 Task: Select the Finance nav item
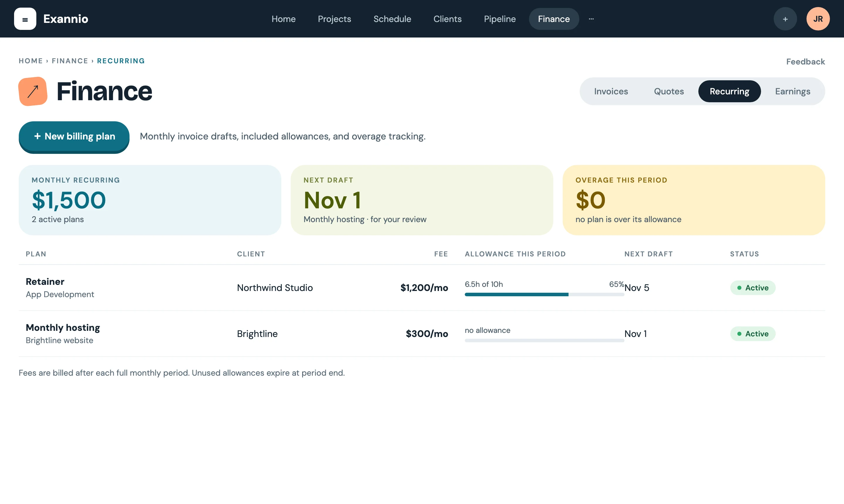coord(554,19)
